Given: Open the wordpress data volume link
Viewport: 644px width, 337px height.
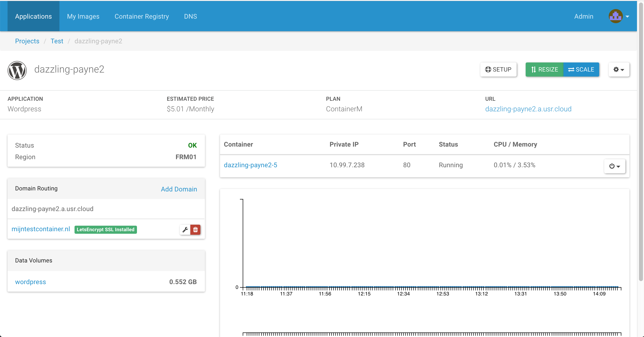Looking at the screenshot, I should [x=30, y=282].
